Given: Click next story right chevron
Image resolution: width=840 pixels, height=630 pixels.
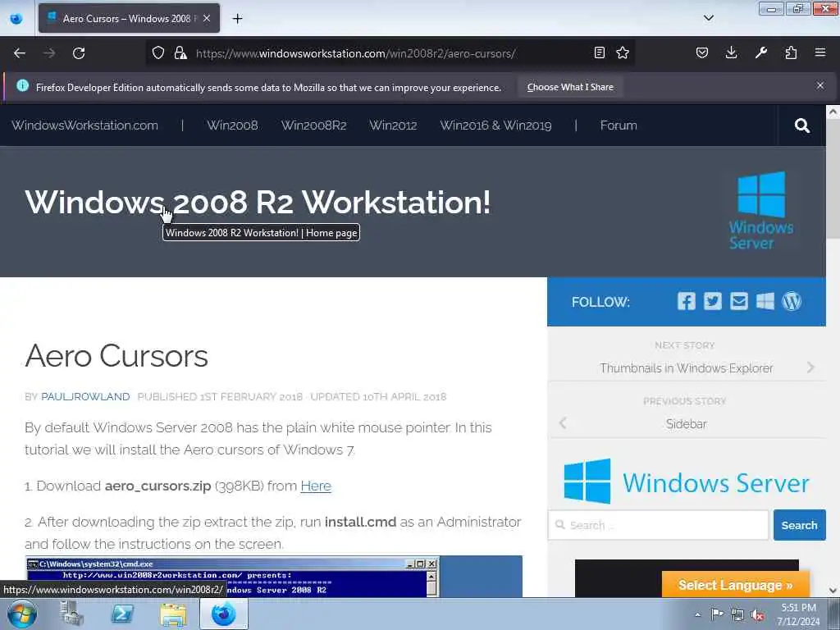Looking at the screenshot, I should point(810,367).
